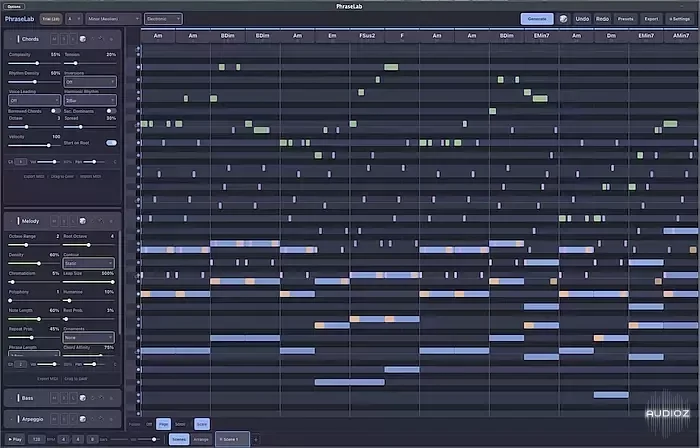The height and width of the screenshot is (448, 700).
Task: Select the FSus2 chord block
Action: 367,36
